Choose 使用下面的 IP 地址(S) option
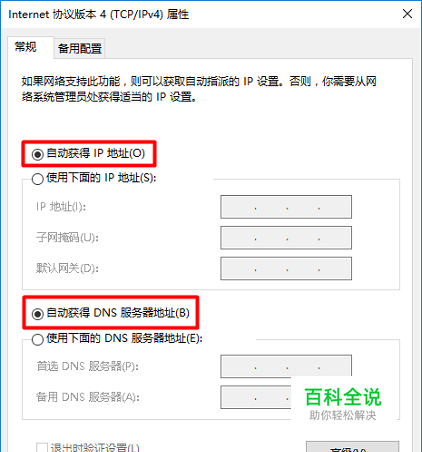The width and height of the screenshot is (422, 452). 37,179
